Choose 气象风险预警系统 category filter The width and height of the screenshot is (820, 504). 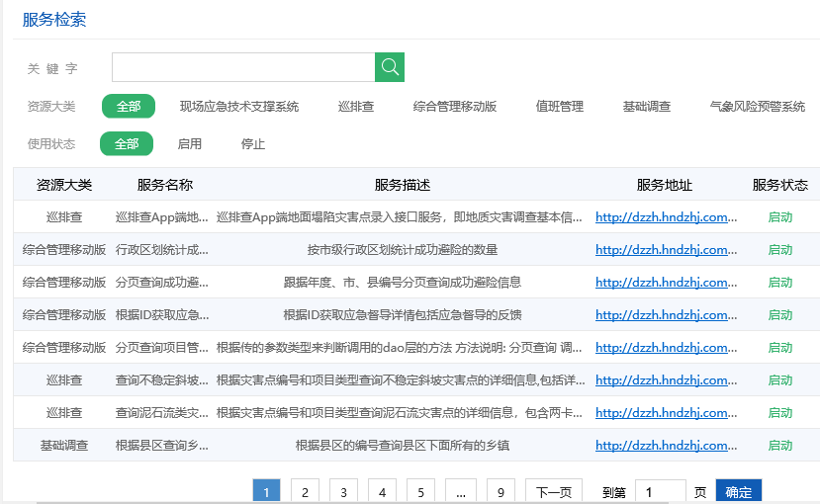coord(758,107)
